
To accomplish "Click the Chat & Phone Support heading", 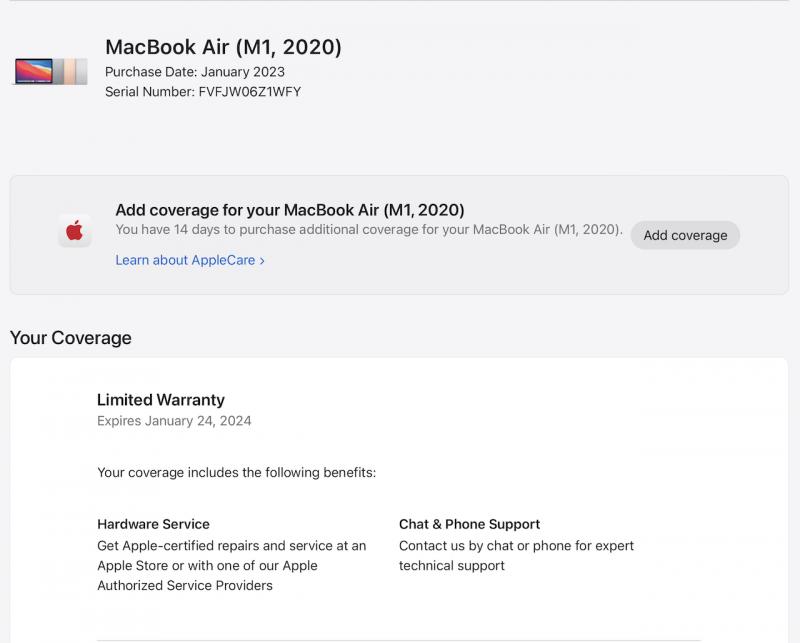I will click(469, 524).
